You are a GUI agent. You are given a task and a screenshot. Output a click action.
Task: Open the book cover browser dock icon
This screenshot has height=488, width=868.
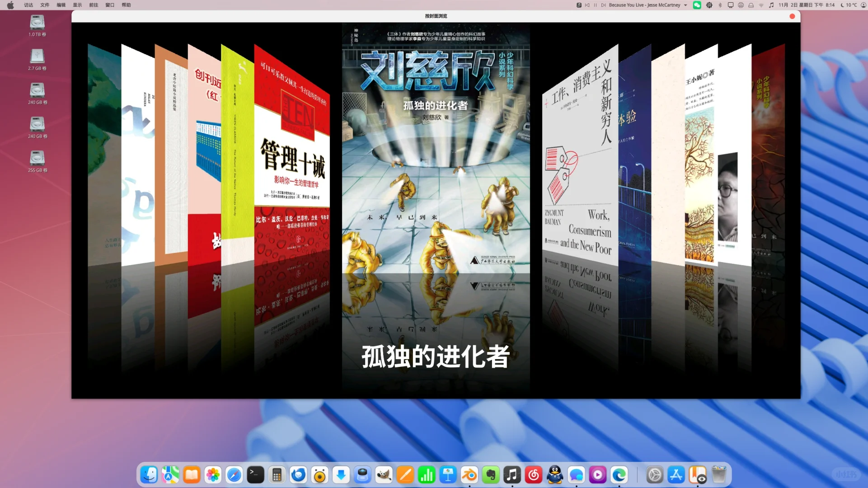(x=698, y=475)
